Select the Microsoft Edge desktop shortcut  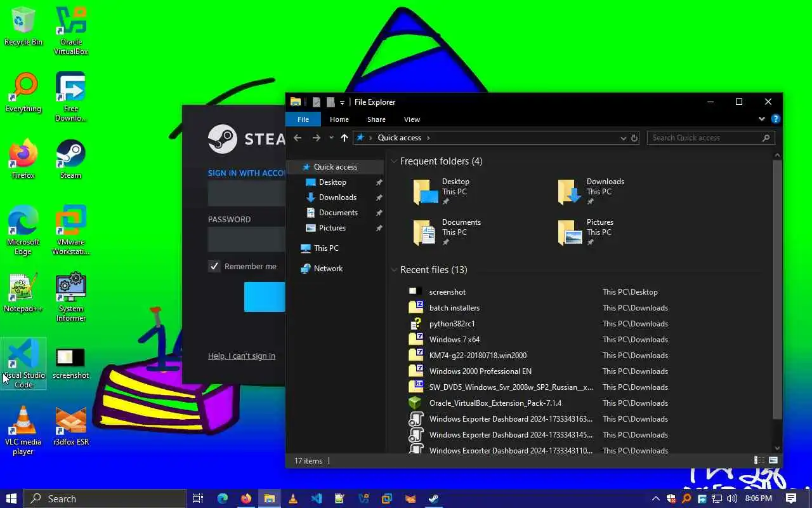point(23,231)
